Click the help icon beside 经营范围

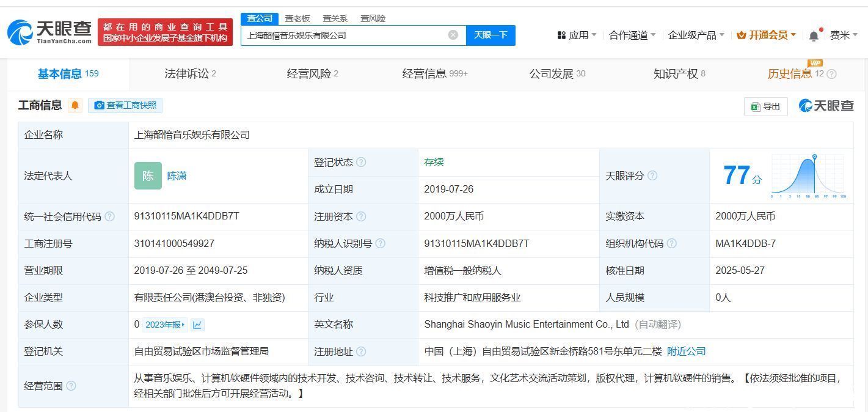(71, 386)
